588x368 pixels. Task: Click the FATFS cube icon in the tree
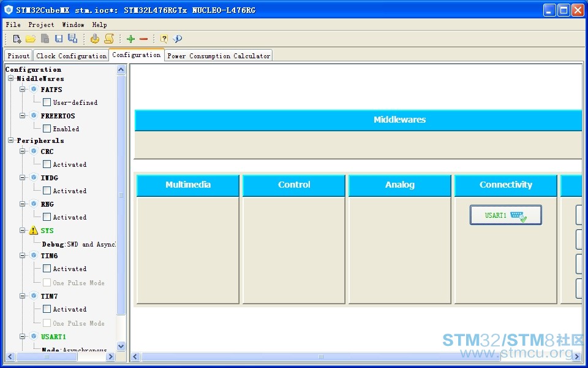pos(34,90)
